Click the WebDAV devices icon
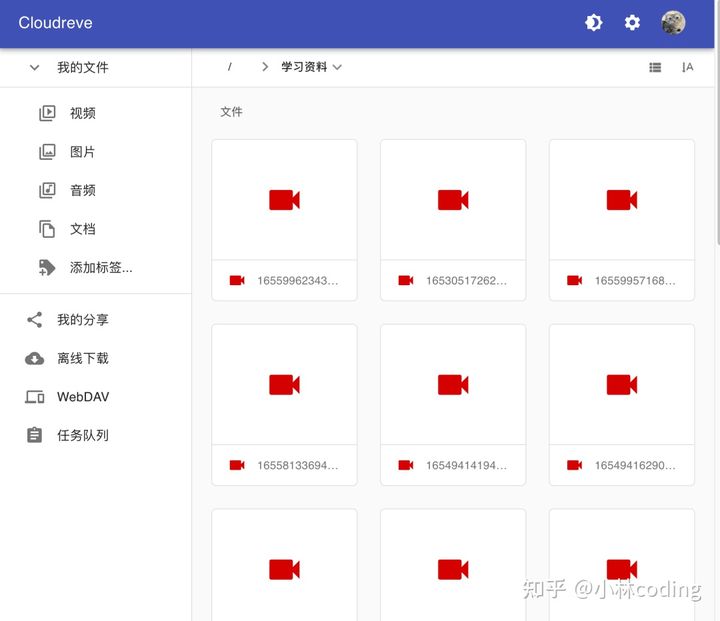This screenshot has width=720, height=621. point(34,397)
